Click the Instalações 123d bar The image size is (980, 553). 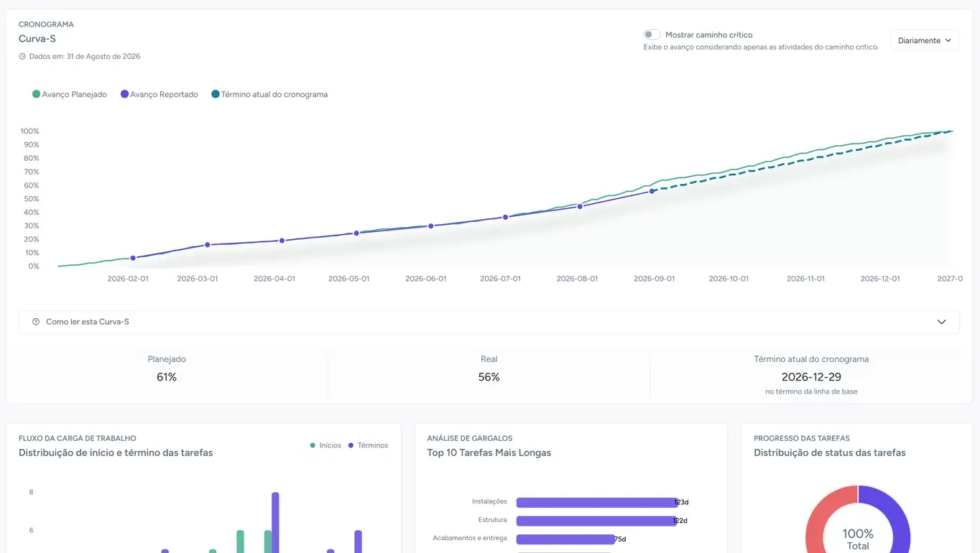tap(596, 502)
